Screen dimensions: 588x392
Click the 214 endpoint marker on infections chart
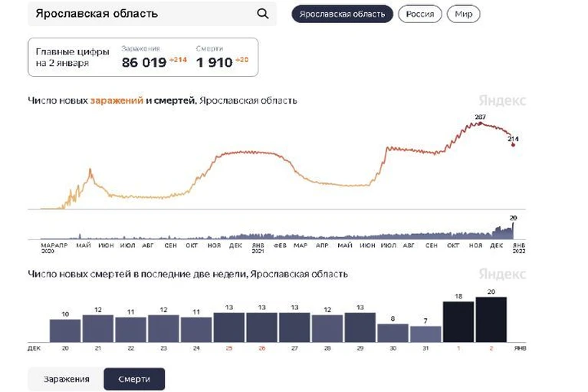pos(513,145)
